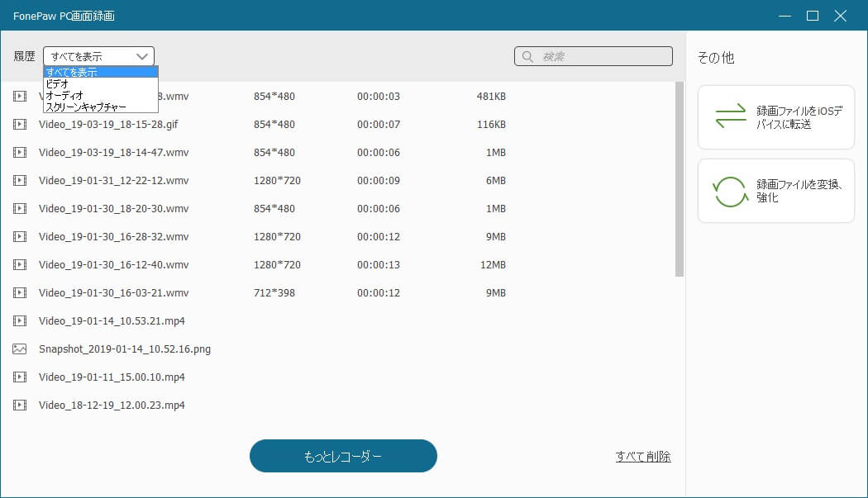This screenshot has height=498, width=868.
Task: Select file Video_19-03-19_18-15-28.gif
Action: click(108, 125)
